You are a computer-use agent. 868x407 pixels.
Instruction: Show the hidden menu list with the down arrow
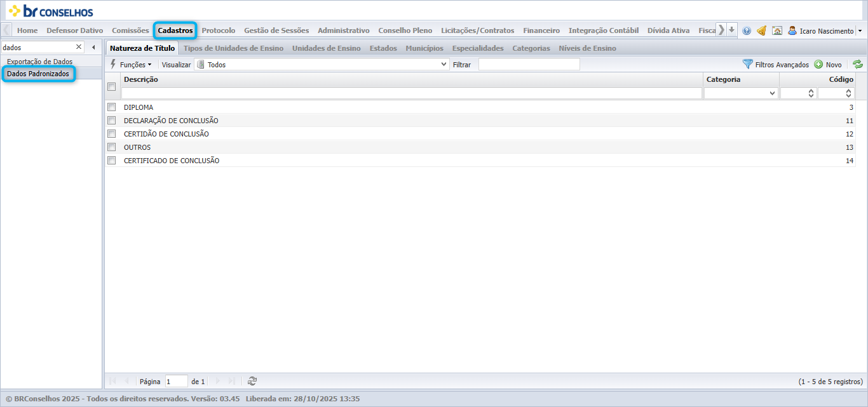click(x=732, y=30)
